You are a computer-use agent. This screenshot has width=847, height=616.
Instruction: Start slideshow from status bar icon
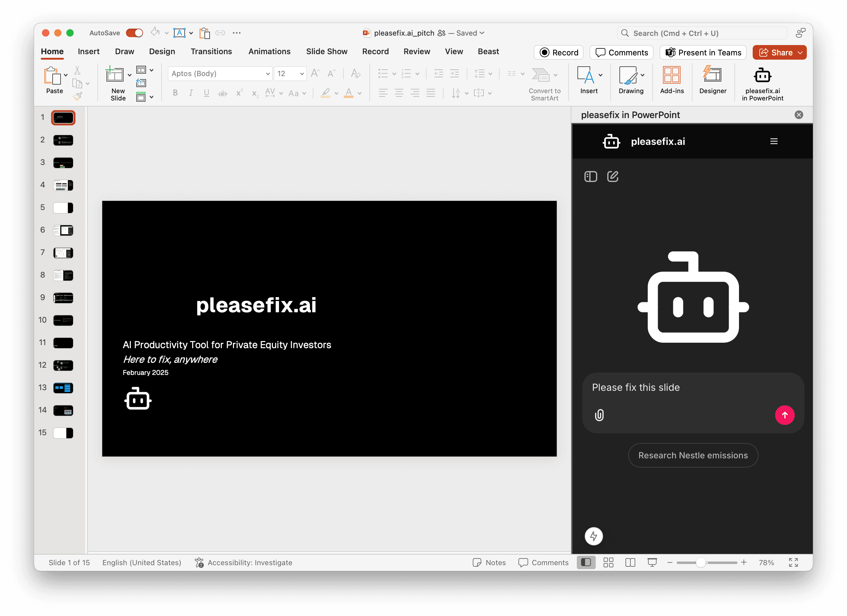click(652, 562)
